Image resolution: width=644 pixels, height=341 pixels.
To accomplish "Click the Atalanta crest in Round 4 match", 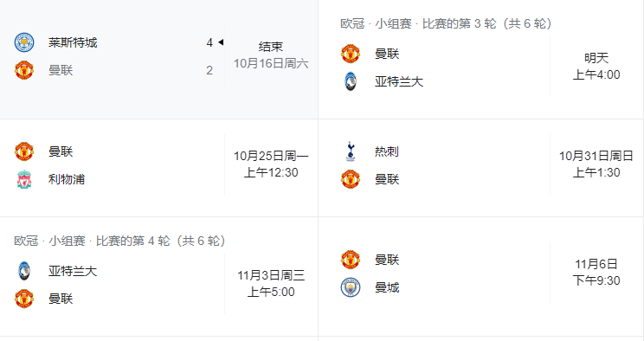I will click(24, 271).
